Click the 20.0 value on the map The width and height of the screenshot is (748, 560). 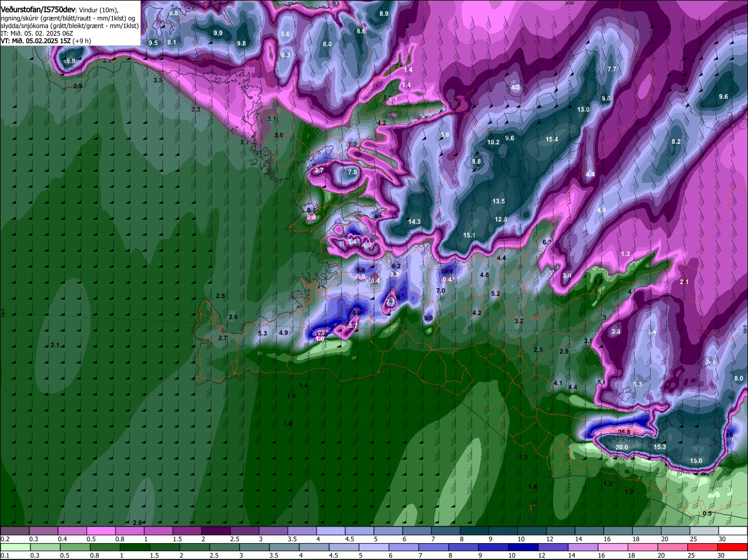[622, 447]
